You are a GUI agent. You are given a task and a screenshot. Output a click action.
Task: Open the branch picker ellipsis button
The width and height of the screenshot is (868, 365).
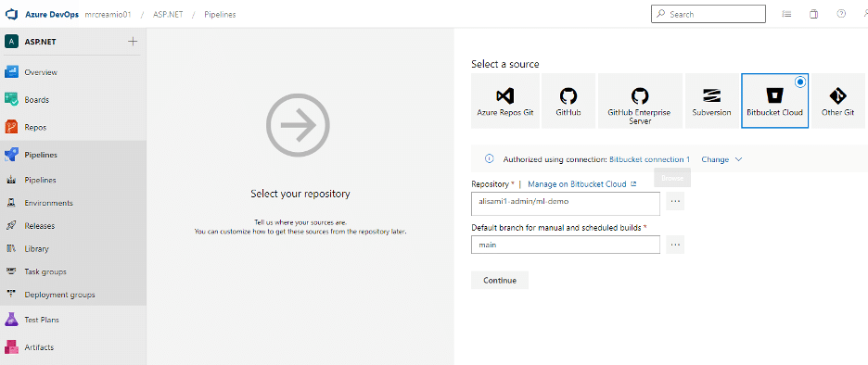pyautogui.click(x=675, y=245)
